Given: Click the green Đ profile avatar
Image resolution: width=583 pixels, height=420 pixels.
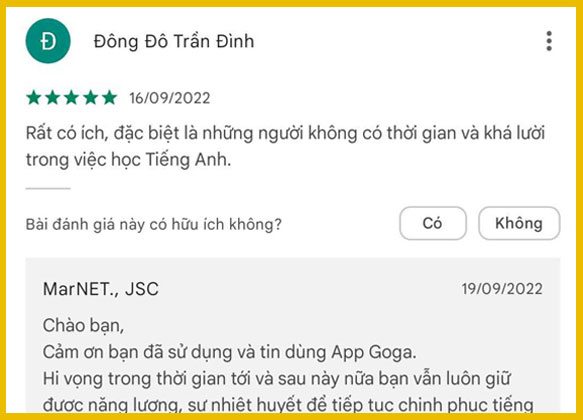Looking at the screenshot, I should pos(48,41).
